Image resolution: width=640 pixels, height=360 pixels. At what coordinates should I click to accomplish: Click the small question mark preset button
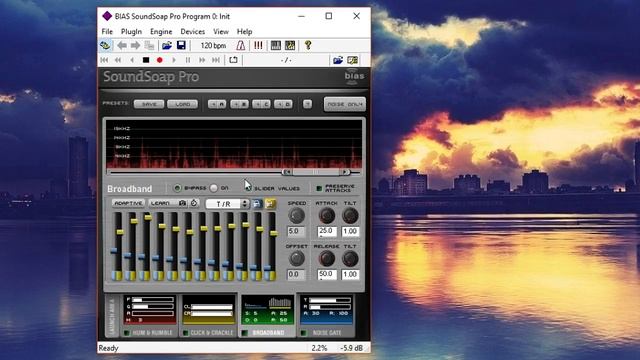click(x=307, y=104)
